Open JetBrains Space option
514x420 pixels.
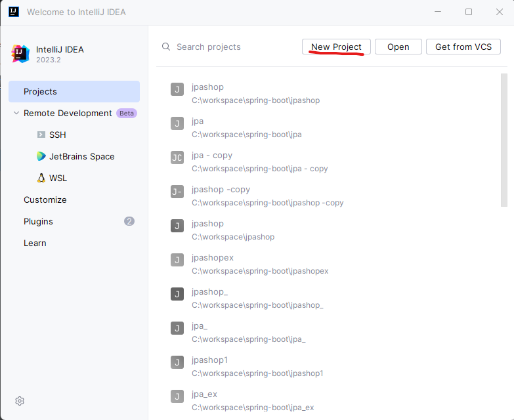tap(81, 156)
